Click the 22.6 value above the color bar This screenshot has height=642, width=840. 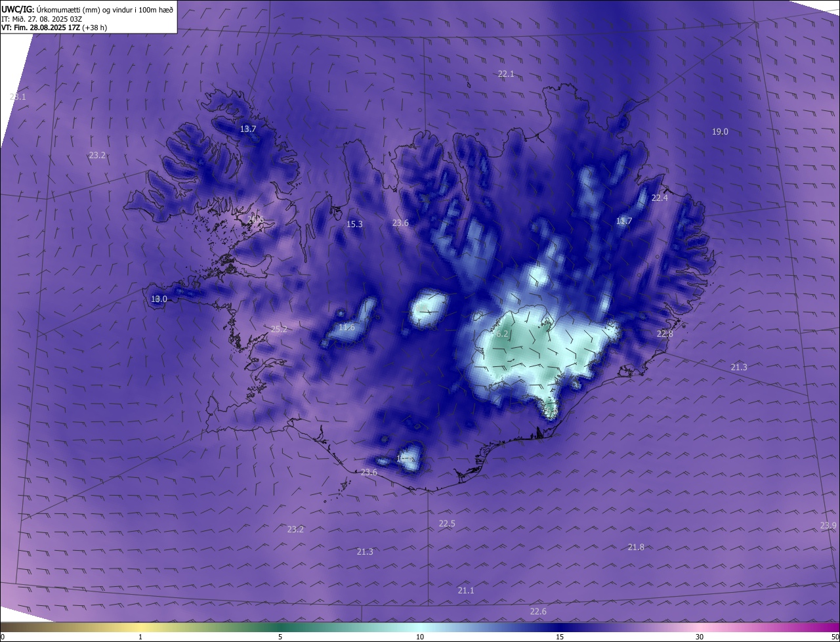538,612
